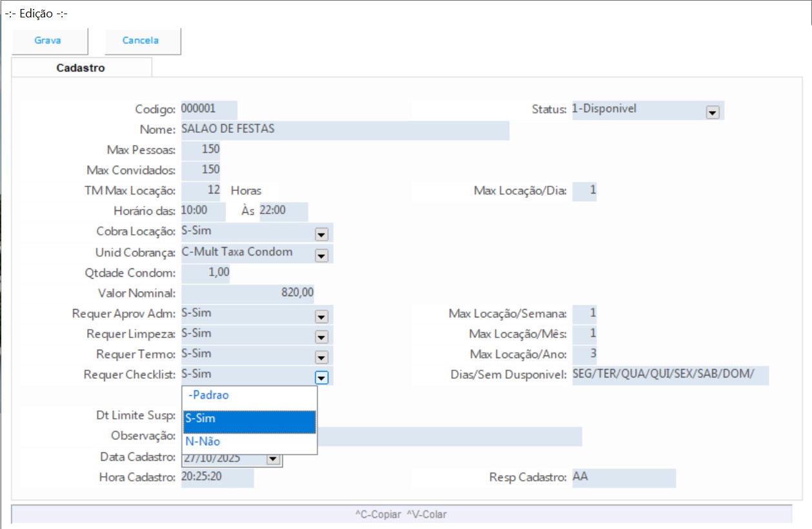Viewport: 812px width, 529px height.
Task: Open the Status dropdown arrow
Action: (713, 112)
